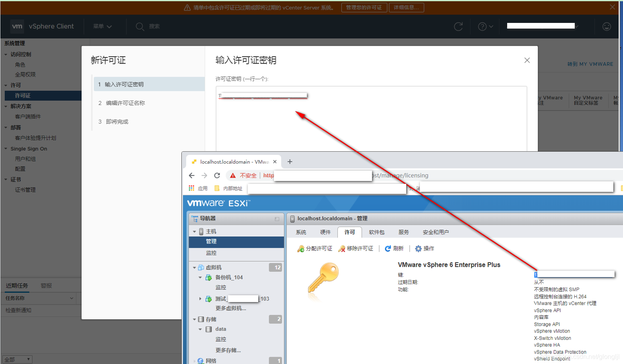
Task: Switch to 警报 tab
Action: coord(46,286)
